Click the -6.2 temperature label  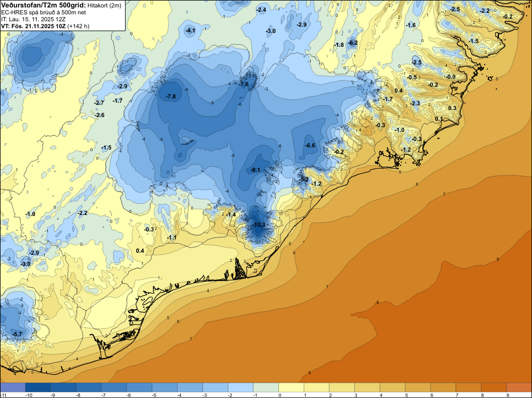[353, 43]
